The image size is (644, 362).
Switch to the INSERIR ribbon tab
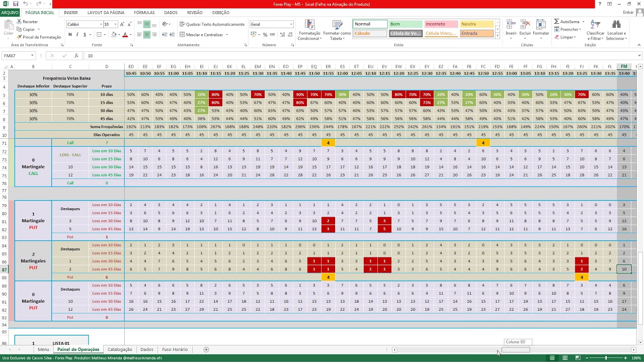pos(71,13)
